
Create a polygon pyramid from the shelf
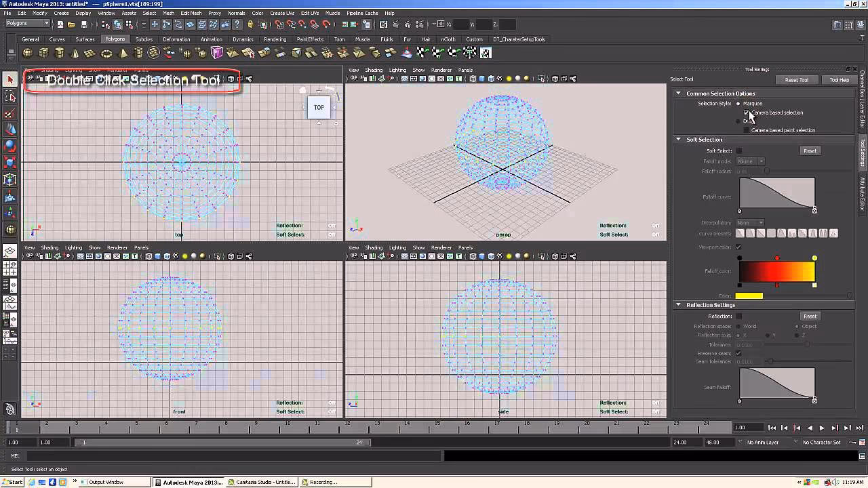[x=123, y=53]
